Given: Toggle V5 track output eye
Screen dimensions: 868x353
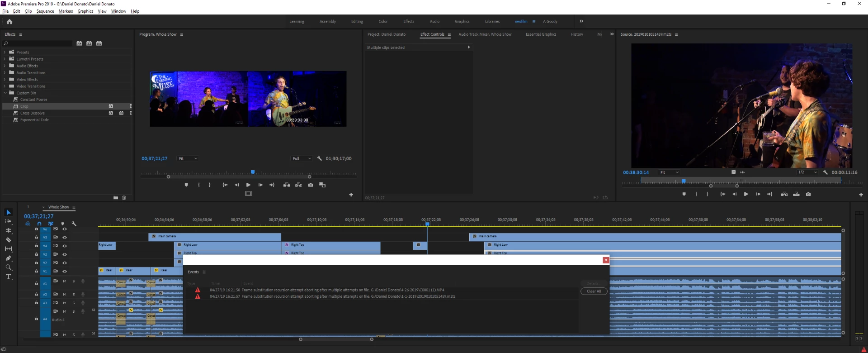Looking at the screenshot, I should 65,237.
